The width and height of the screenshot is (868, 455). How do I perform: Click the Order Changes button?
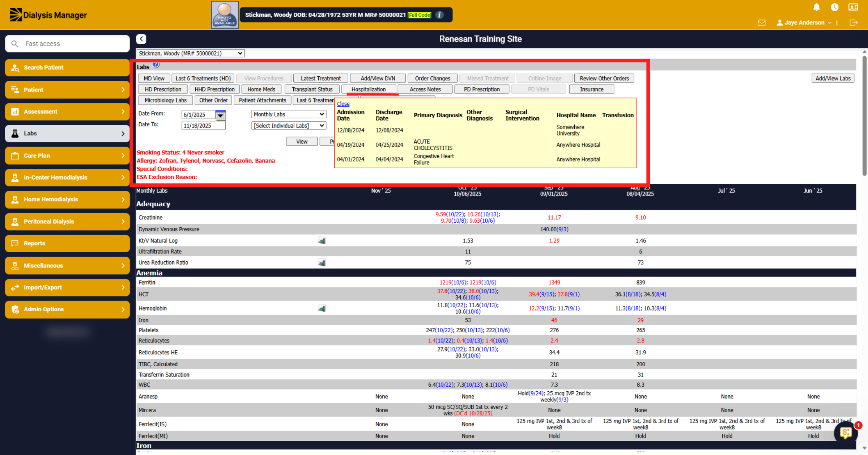[x=433, y=79]
